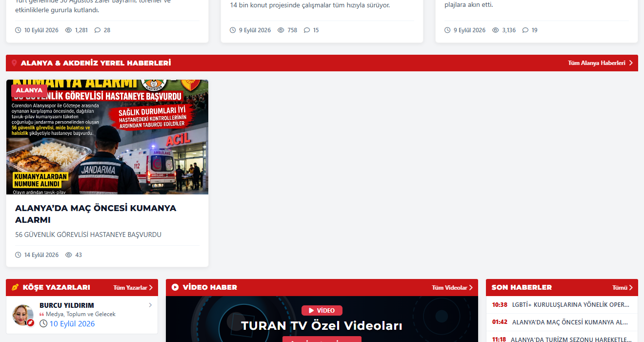644x342 pixels.
Task: Click TURAN TV Özel Videoları title
Action: tap(322, 325)
